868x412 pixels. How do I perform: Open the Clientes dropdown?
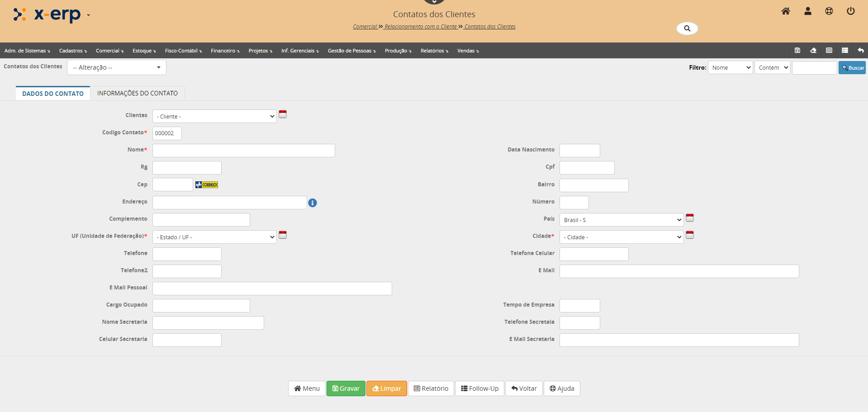click(214, 116)
